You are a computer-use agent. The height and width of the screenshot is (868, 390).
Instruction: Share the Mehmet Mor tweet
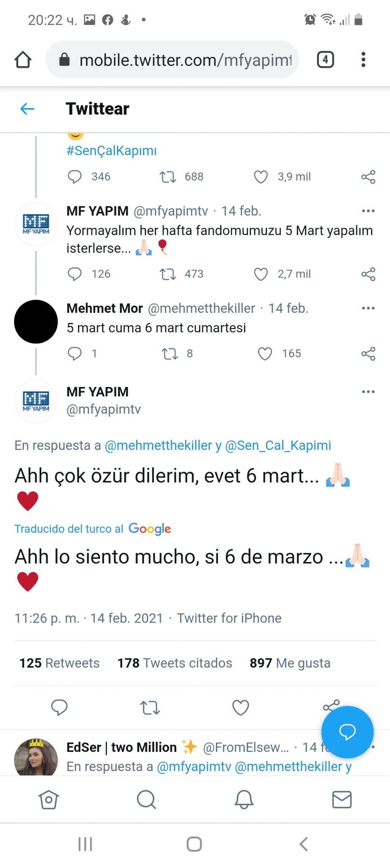(x=368, y=353)
